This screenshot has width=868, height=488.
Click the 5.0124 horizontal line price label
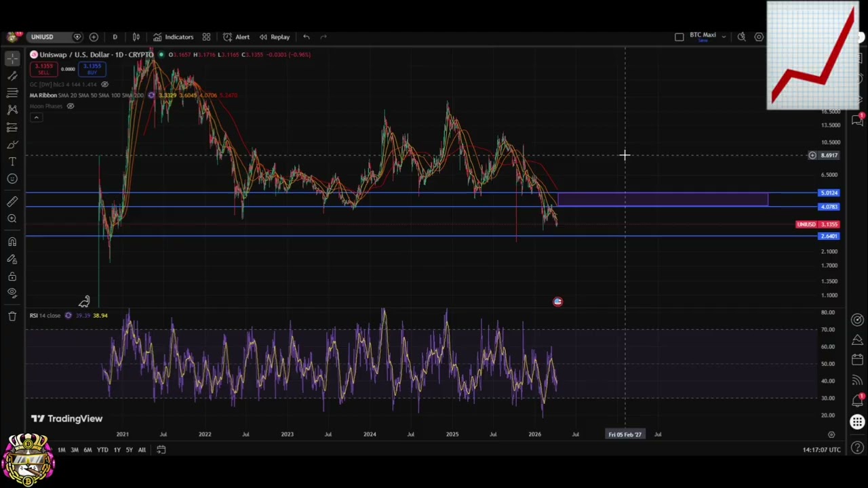coord(829,193)
